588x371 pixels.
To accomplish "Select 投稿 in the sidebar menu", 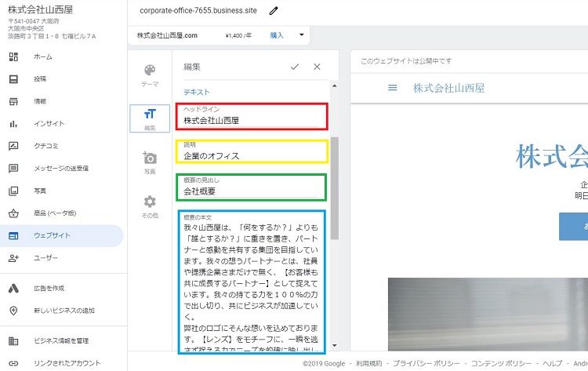I will [40, 78].
